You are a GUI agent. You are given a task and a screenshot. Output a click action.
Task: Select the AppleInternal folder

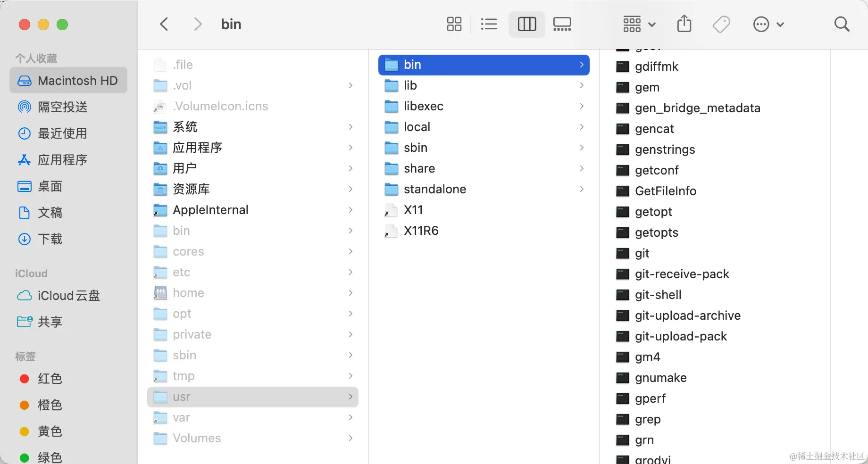pos(253,210)
